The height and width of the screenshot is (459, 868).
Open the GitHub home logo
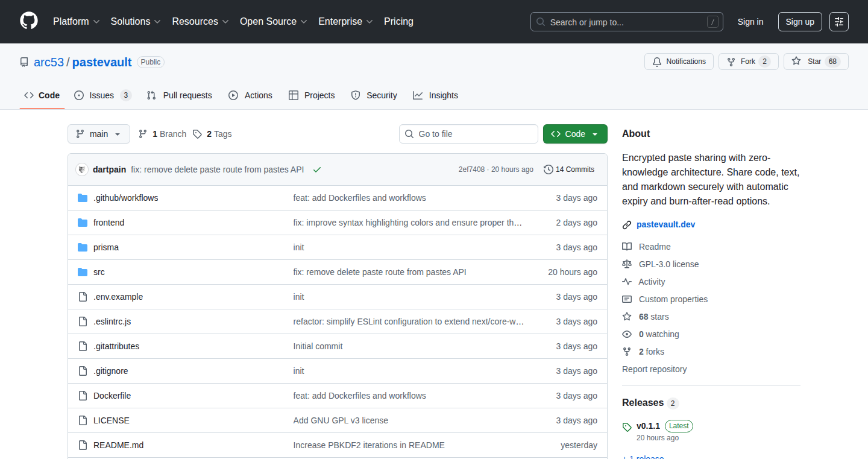click(x=29, y=21)
